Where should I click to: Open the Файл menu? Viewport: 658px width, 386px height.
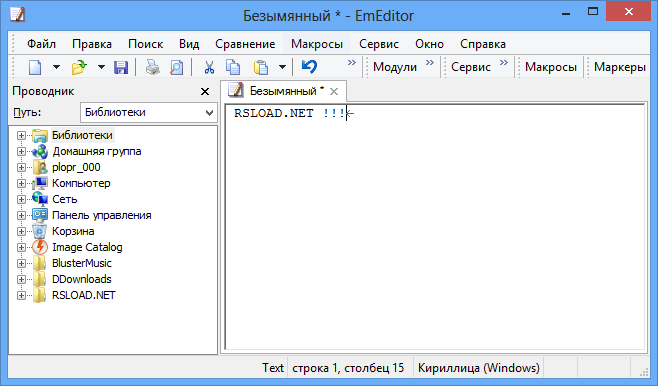[41, 44]
